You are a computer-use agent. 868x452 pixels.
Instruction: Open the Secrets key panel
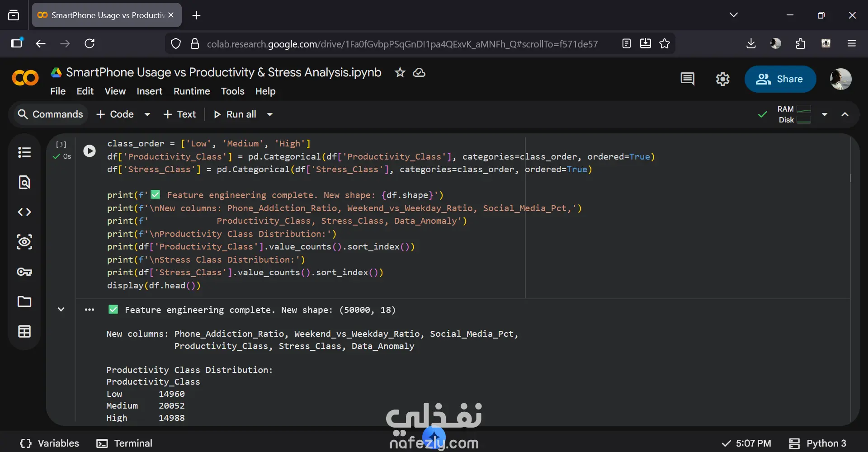(x=24, y=272)
